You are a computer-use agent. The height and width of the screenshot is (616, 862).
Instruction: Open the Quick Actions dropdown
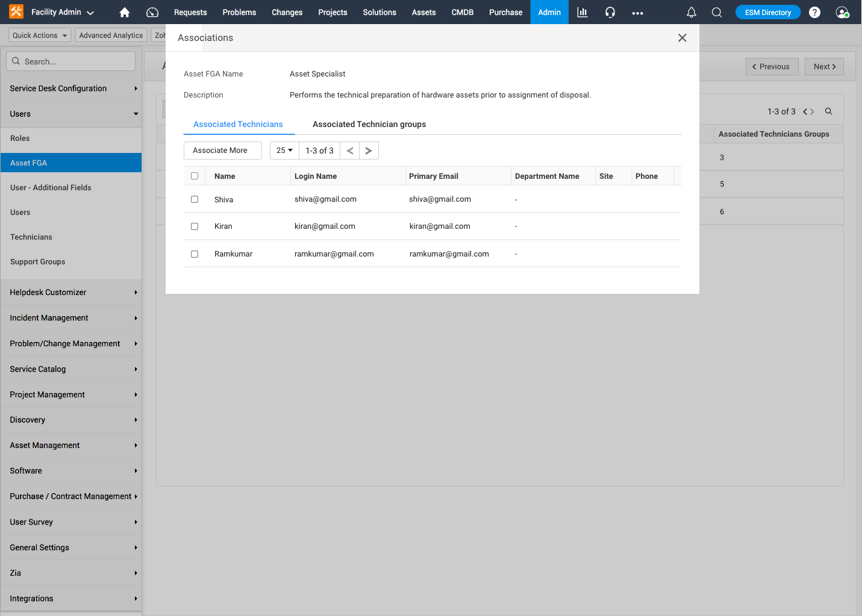click(x=39, y=35)
